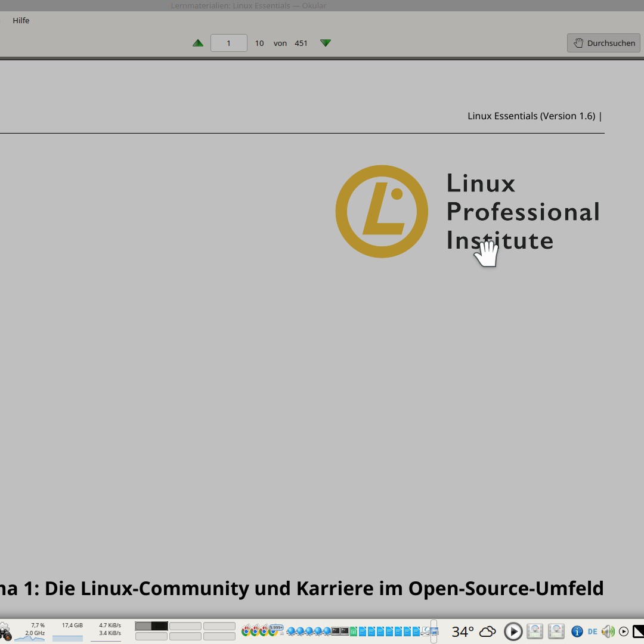
Task: Open the speaker volume tray icon
Action: 608,631
